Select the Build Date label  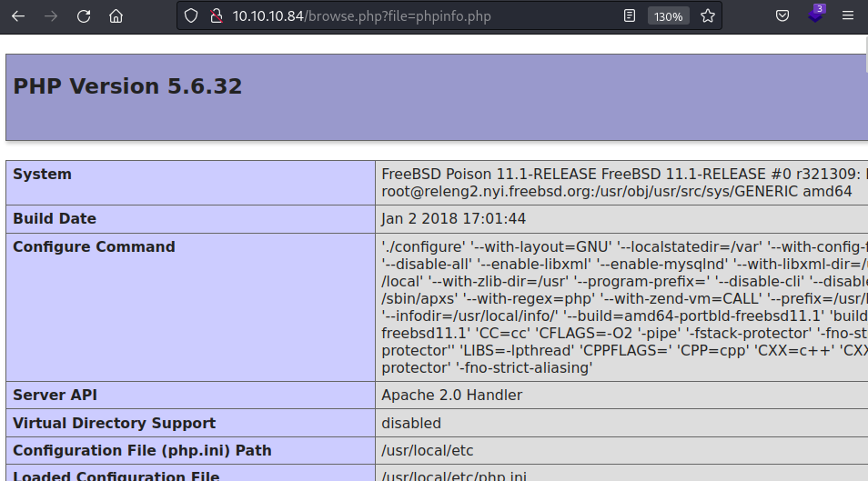tap(55, 218)
